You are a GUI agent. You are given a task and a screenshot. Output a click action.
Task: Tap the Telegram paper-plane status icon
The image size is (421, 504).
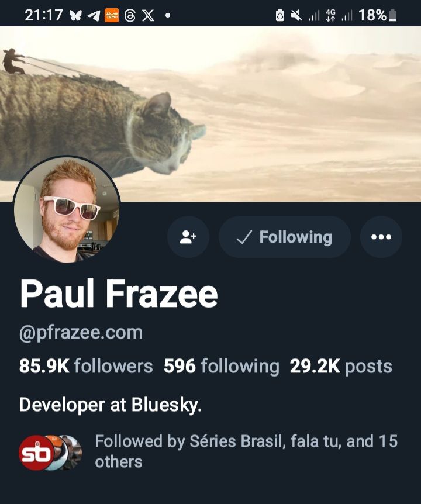pos(94,15)
